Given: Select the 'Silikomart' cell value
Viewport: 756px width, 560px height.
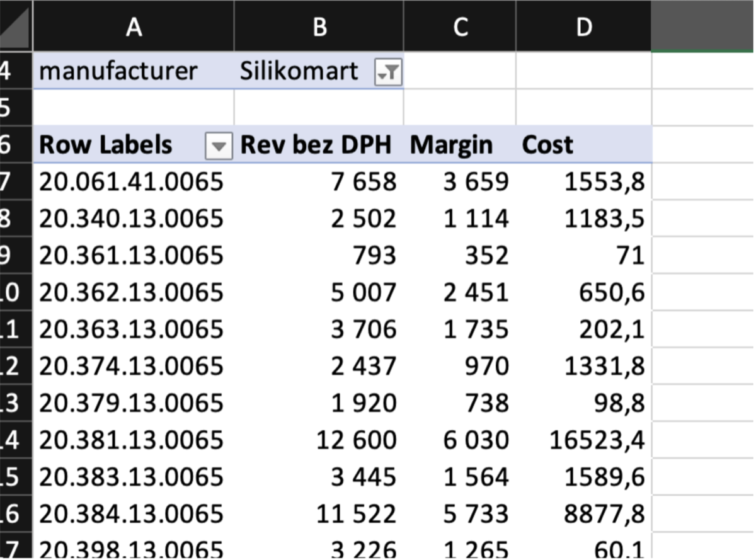Looking at the screenshot, I should pos(299,71).
